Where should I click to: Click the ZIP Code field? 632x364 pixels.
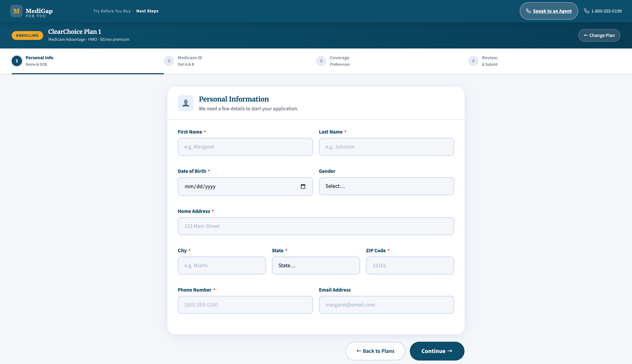pos(409,266)
